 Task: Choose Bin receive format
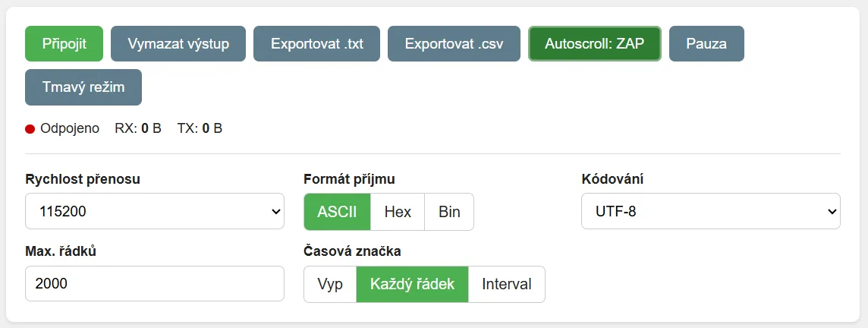coord(449,212)
